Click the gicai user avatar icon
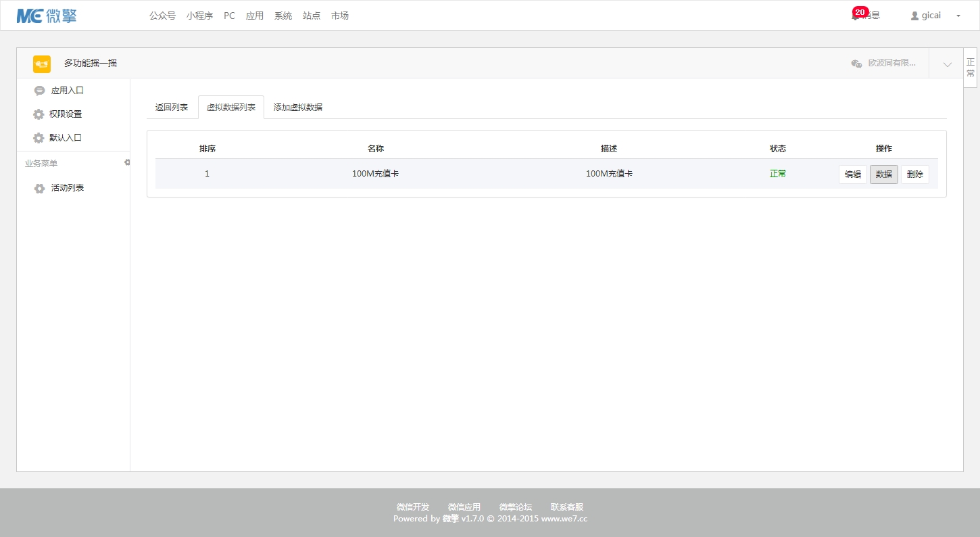 [914, 16]
